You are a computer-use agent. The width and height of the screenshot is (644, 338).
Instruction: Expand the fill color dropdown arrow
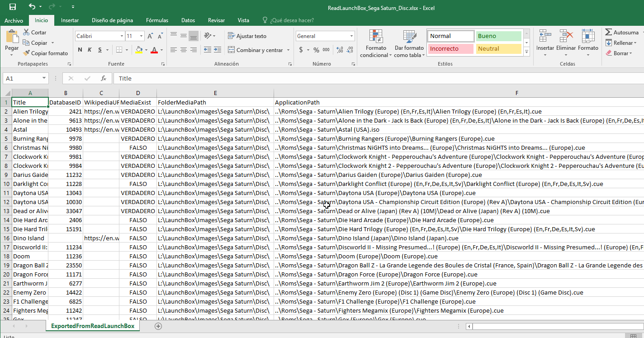point(146,50)
